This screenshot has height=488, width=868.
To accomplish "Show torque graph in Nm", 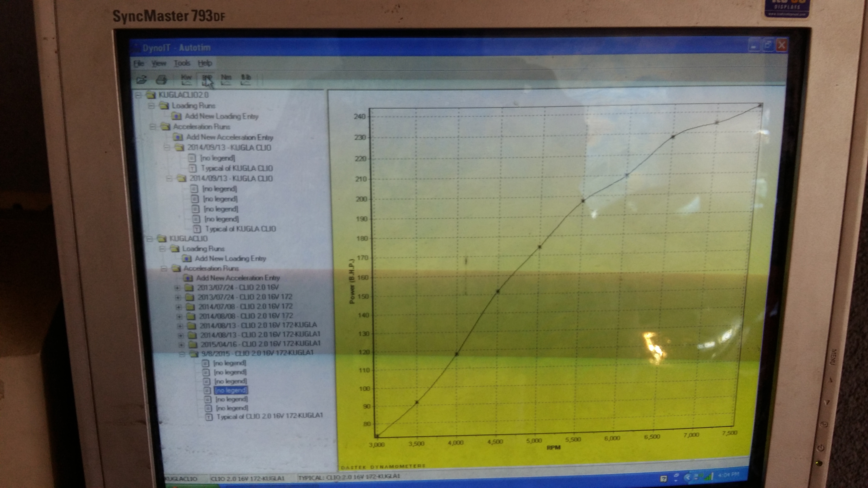I will click(226, 80).
